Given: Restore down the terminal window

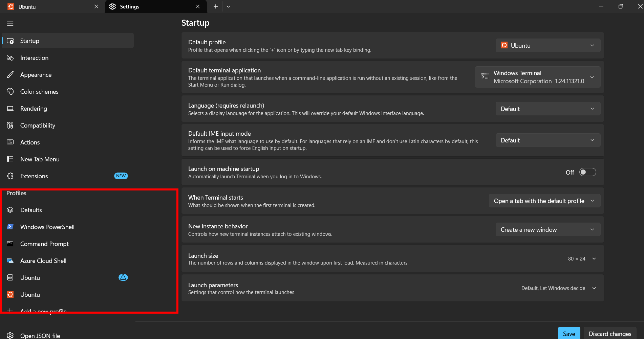Looking at the screenshot, I should [621, 6].
